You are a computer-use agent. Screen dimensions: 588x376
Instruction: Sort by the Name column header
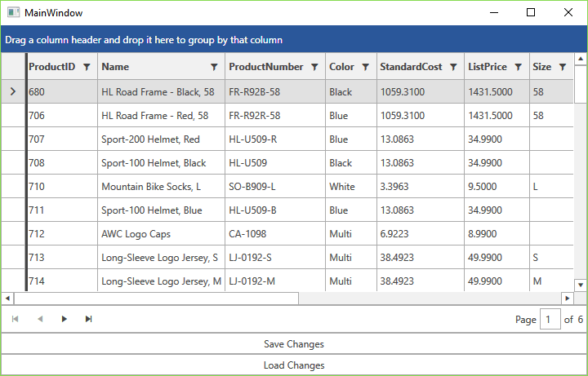pos(115,67)
